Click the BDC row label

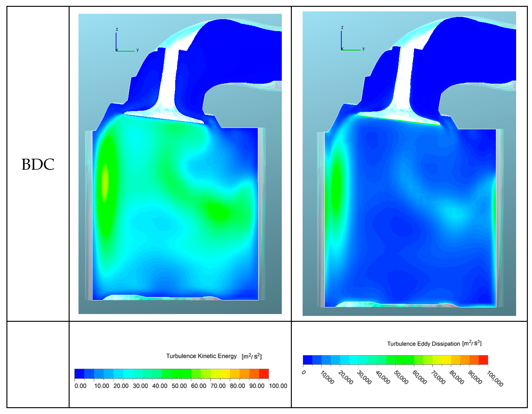[x=38, y=165]
